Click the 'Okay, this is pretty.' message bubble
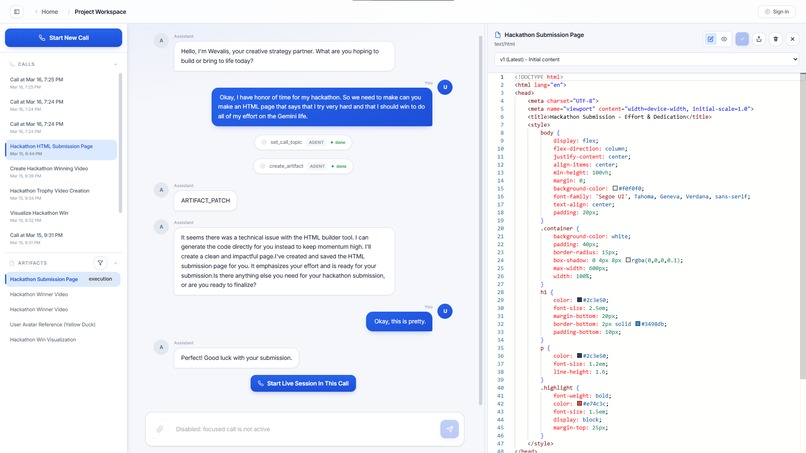 [x=399, y=321]
